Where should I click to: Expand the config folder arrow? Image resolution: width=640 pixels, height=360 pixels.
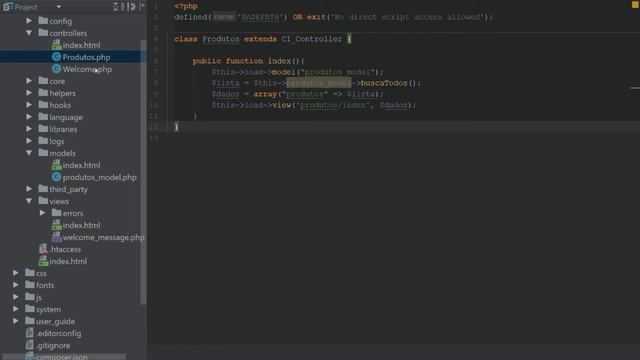[x=29, y=20]
